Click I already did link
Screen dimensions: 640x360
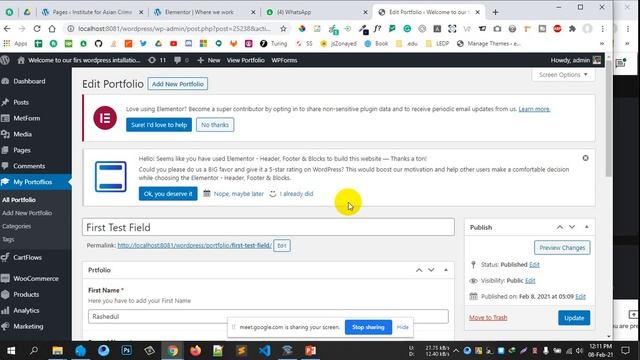coord(296,194)
